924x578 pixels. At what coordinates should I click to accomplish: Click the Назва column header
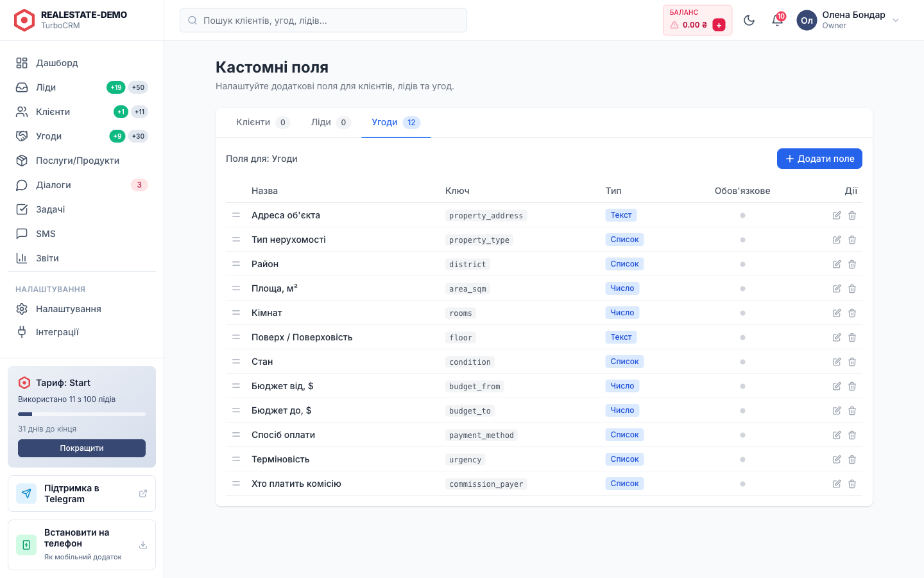pos(264,191)
